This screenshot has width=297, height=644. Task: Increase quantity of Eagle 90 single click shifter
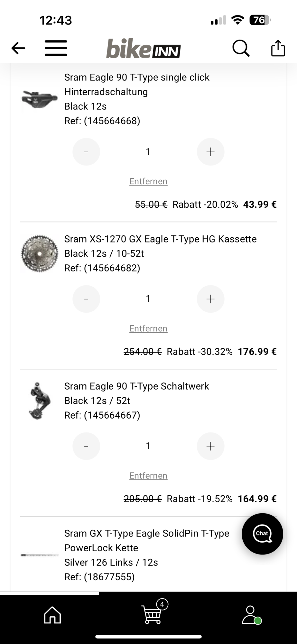210,152
